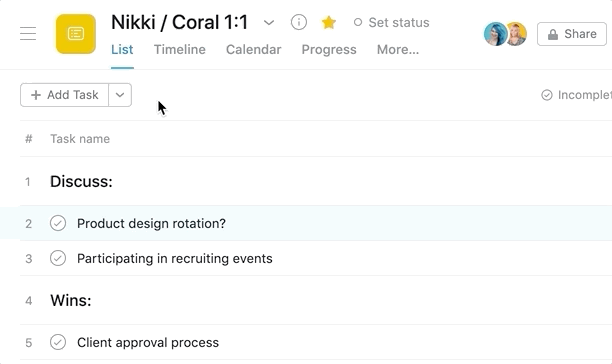
Task: Select the Discuss: section header
Action: pyautogui.click(x=81, y=181)
